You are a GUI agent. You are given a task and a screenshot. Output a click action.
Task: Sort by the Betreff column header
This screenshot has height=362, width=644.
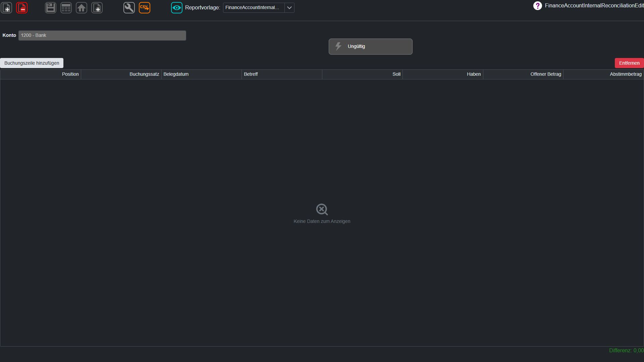[282, 74]
